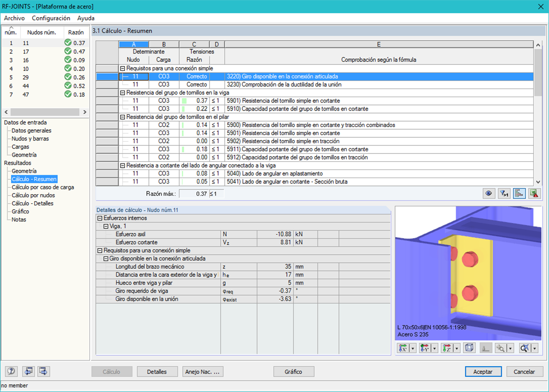Open 'Cálculo por nudos' results page
Viewport: 549px width, 392px height.
[x=33, y=195]
